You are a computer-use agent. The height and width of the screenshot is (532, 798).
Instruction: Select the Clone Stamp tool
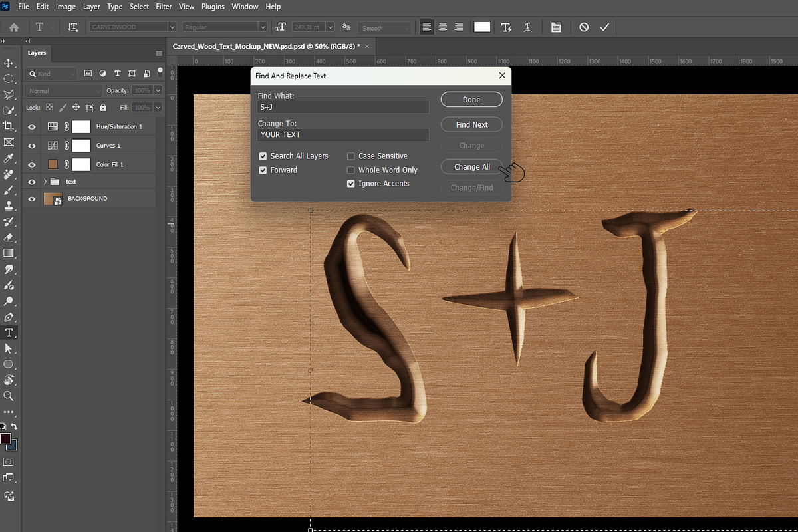pos(9,206)
